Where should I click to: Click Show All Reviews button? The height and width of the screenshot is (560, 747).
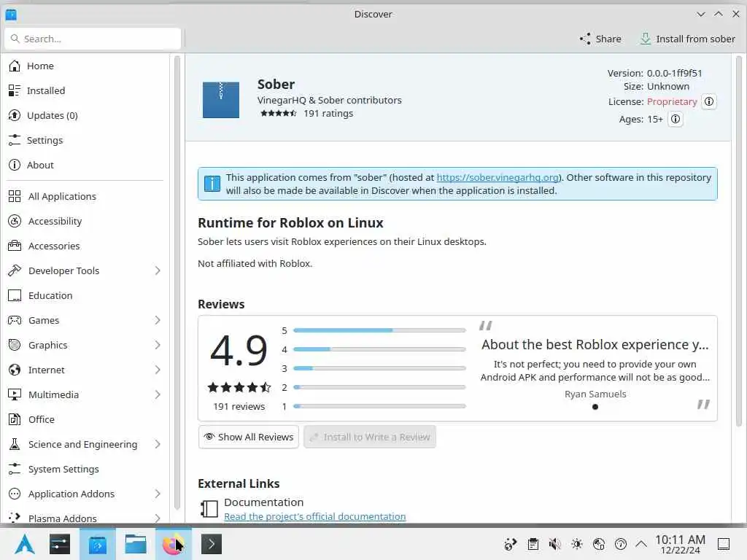tap(249, 437)
